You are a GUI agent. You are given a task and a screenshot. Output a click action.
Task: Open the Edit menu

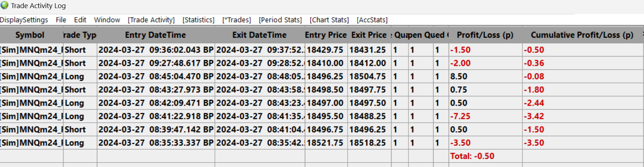pos(80,20)
